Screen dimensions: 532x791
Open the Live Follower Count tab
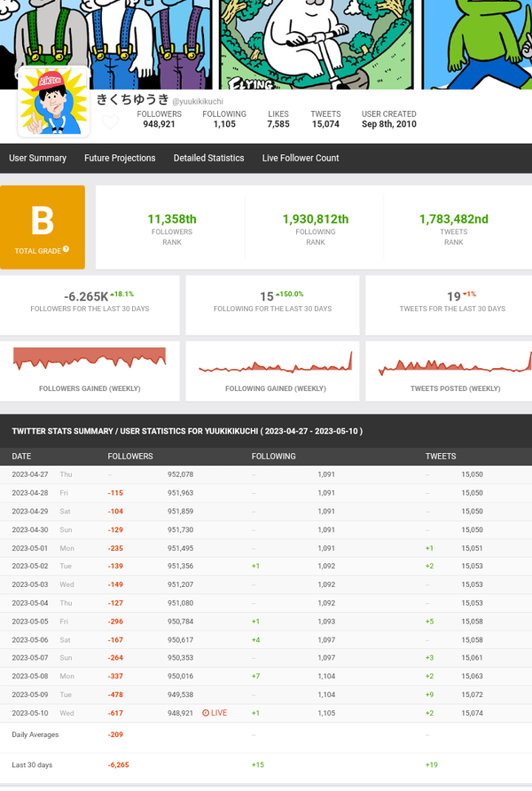[x=301, y=158]
